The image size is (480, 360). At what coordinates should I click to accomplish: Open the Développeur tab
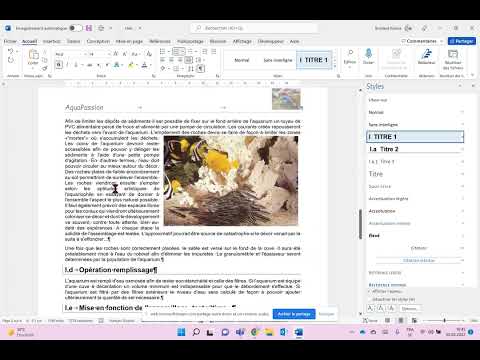tap(270, 41)
